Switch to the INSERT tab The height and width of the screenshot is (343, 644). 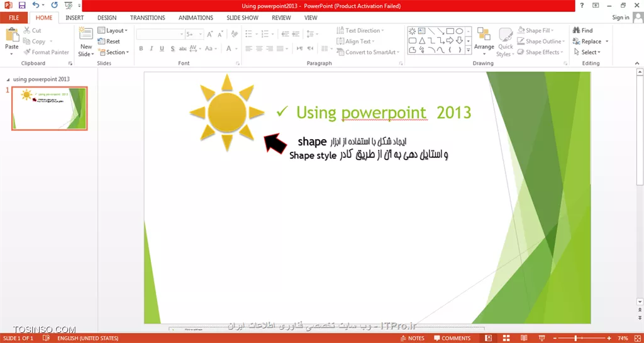[x=75, y=18]
